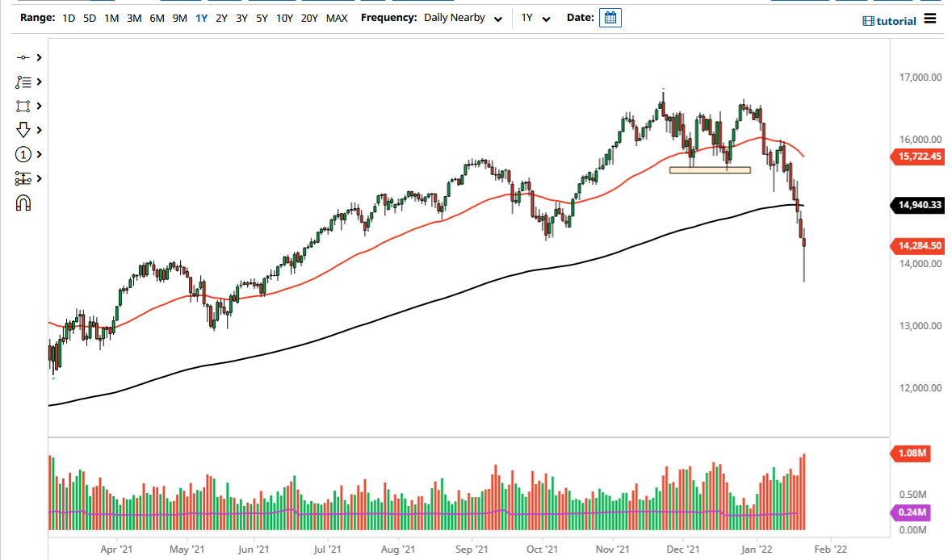This screenshot has width=952, height=560.
Task: Toggle the magnet snap mode
Action: (23, 203)
